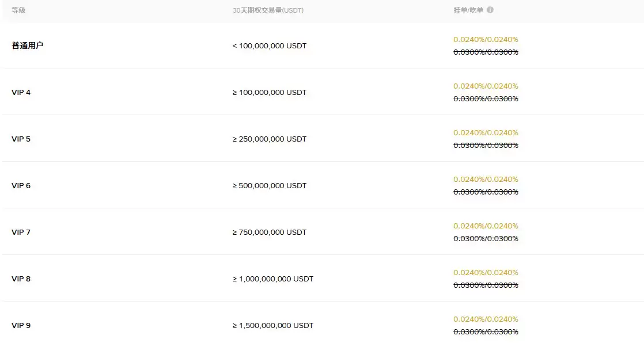The height and width of the screenshot is (343, 644).
Task: Select the VIP 9 level label
Action: pos(21,325)
